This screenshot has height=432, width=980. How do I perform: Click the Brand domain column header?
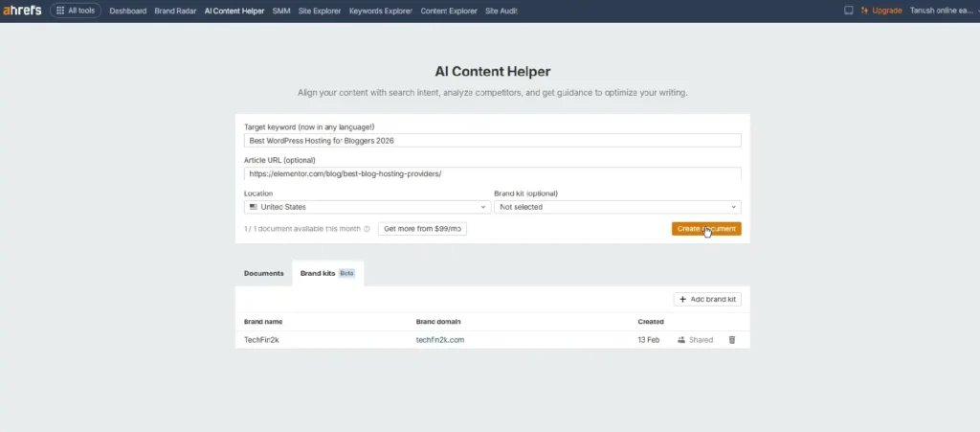click(x=438, y=322)
